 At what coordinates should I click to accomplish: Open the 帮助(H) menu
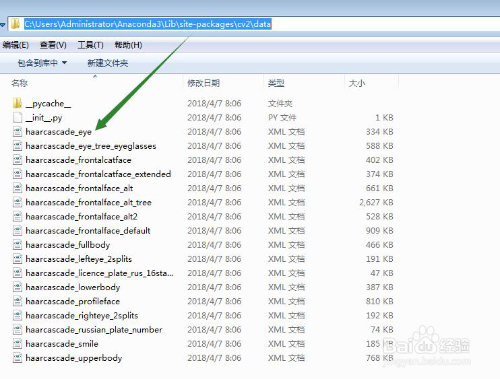click(x=128, y=45)
